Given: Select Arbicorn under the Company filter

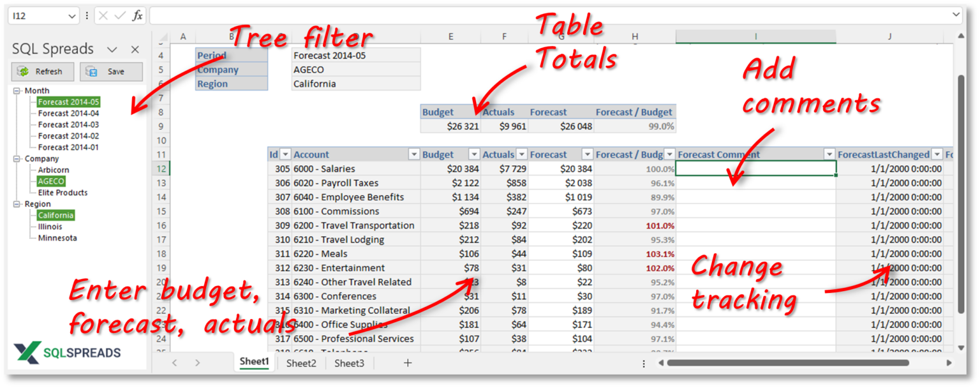Looking at the screenshot, I should tap(53, 170).
